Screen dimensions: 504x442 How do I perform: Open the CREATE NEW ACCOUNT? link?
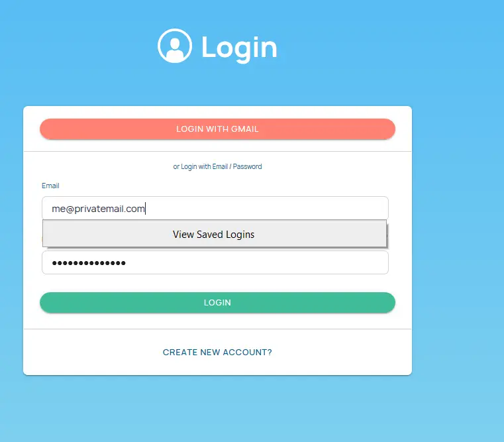pyautogui.click(x=217, y=353)
